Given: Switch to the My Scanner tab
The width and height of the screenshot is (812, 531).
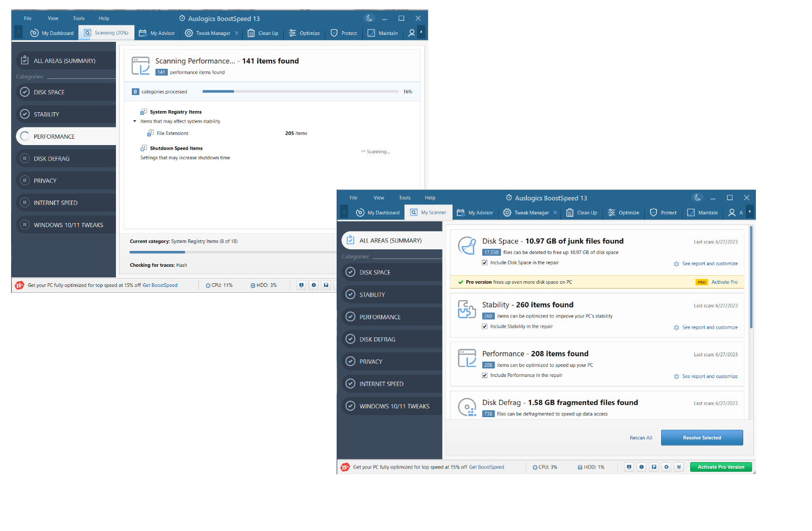Looking at the screenshot, I should point(428,212).
